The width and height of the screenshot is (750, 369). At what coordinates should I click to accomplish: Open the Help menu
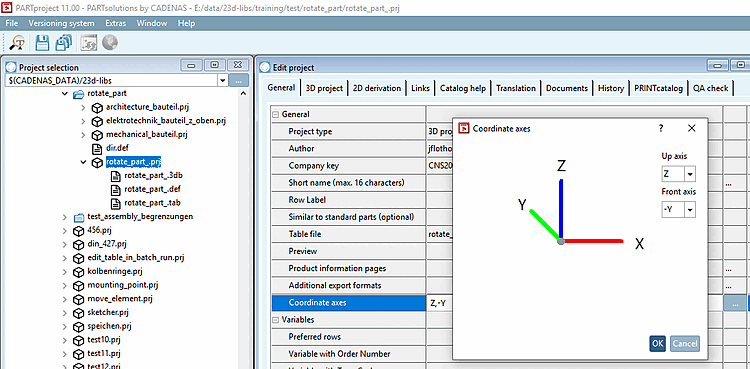pos(186,23)
